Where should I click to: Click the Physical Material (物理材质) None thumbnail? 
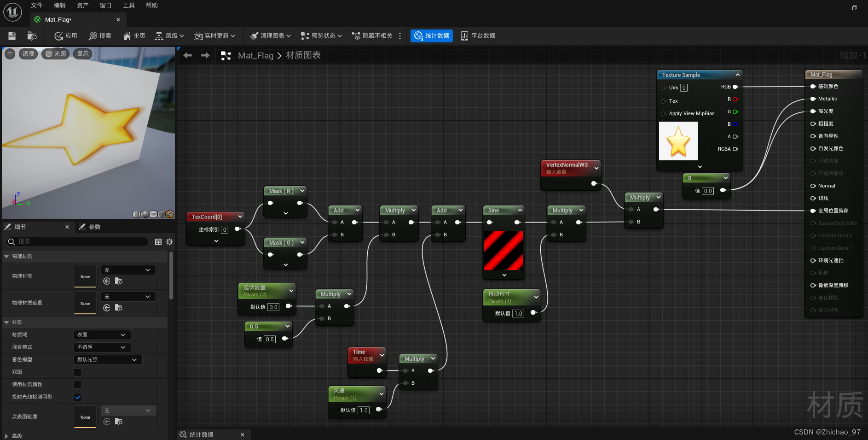[x=85, y=276]
